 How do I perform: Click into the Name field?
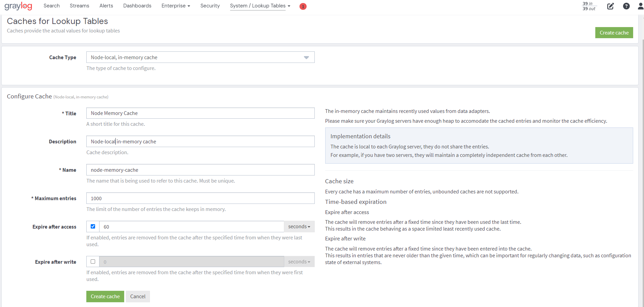pos(200,170)
